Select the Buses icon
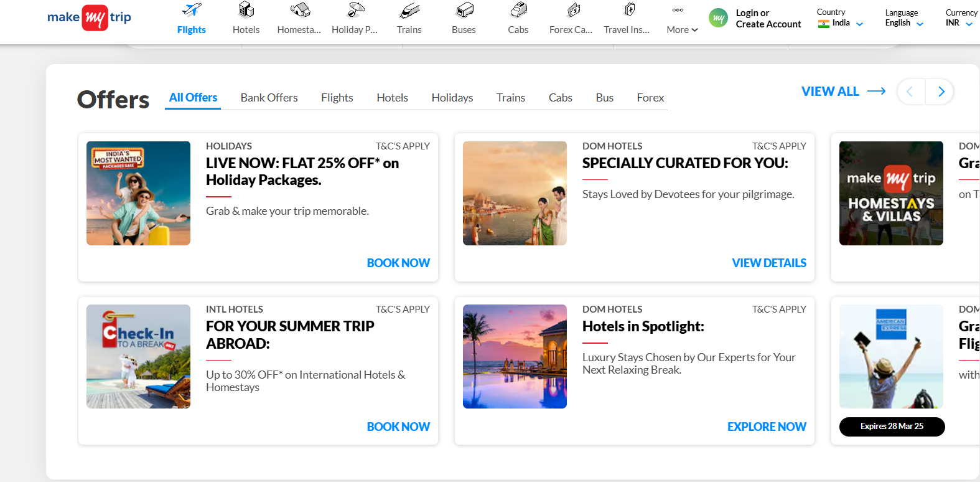This screenshot has width=980, height=482. pyautogui.click(x=464, y=10)
